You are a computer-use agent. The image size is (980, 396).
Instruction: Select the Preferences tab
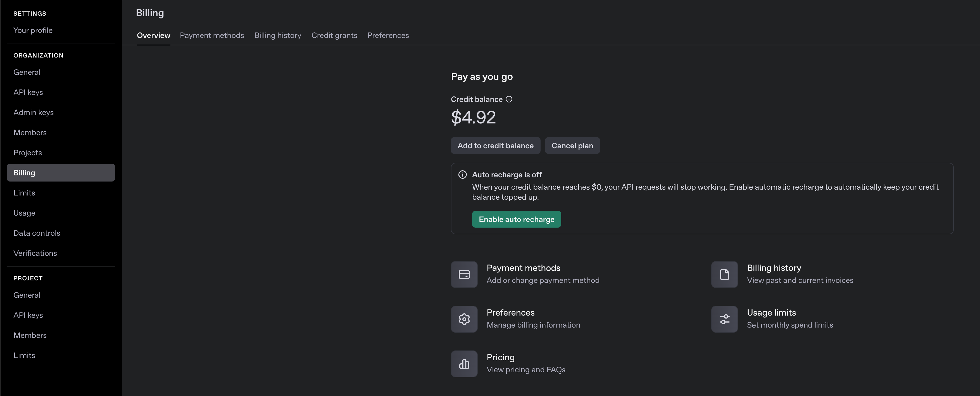(388, 35)
